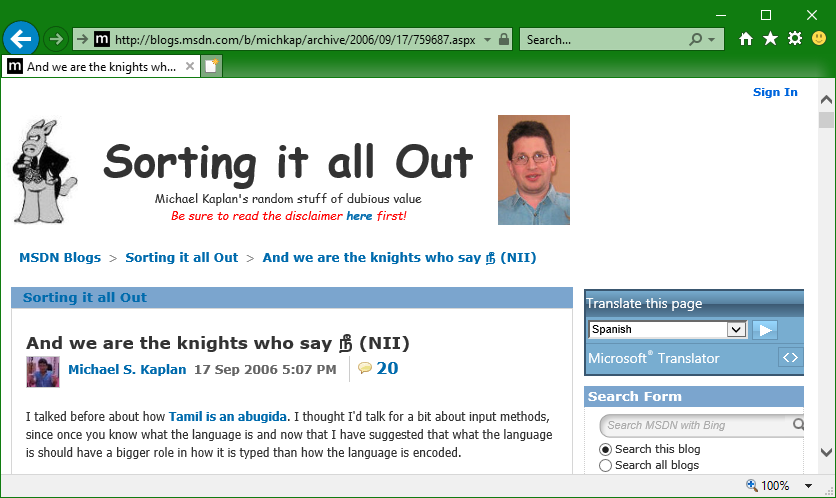Screen dimensions: 836x498
Task: Click the 100% zoom level text
Action: point(775,486)
